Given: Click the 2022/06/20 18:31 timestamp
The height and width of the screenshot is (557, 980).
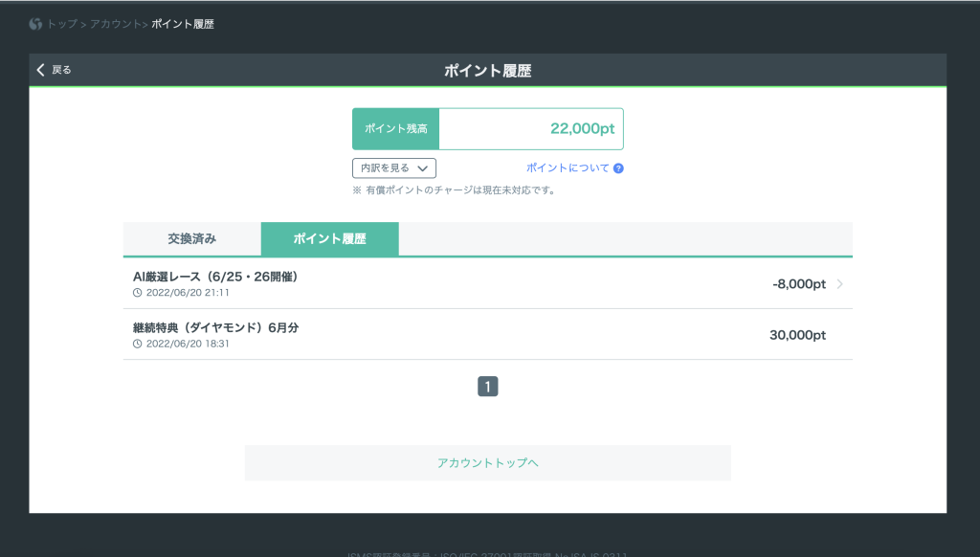Looking at the screenshot, I should 188,344.
